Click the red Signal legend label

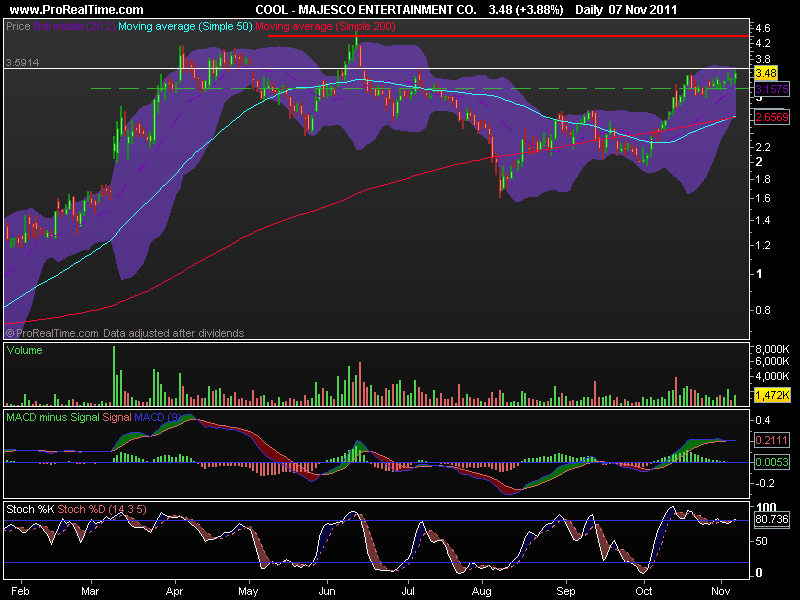(117, 417)
